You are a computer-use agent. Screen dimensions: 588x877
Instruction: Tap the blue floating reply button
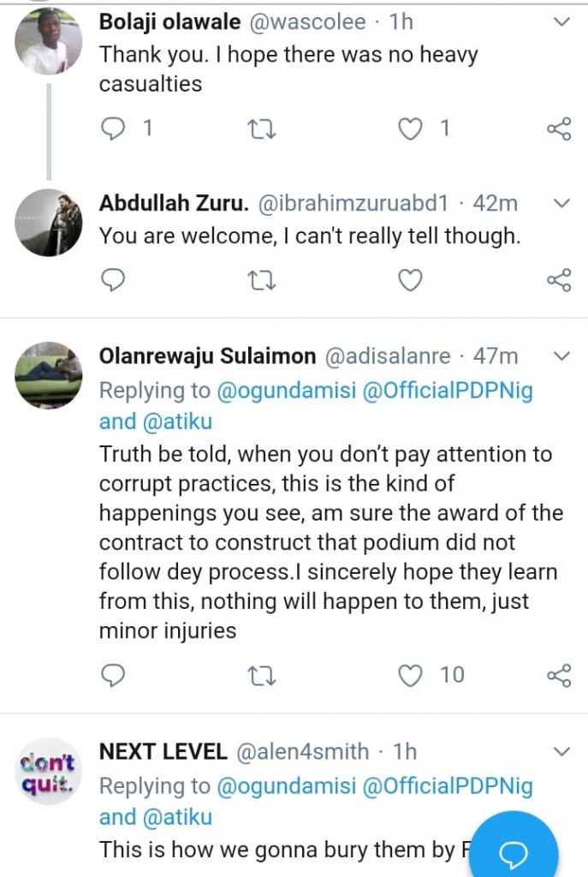(x=514, y=851)
